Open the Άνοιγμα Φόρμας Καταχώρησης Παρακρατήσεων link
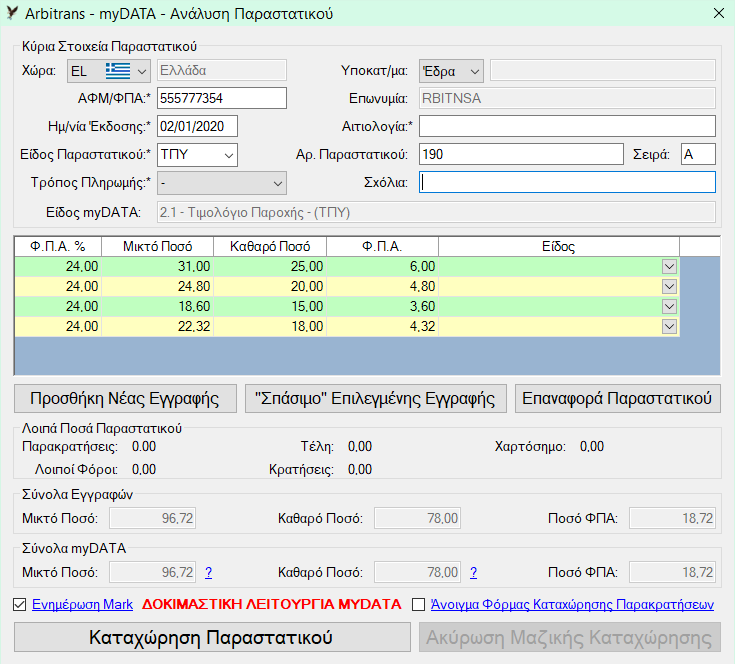Screen dimensions: 735x664 [x=572, y=604]
